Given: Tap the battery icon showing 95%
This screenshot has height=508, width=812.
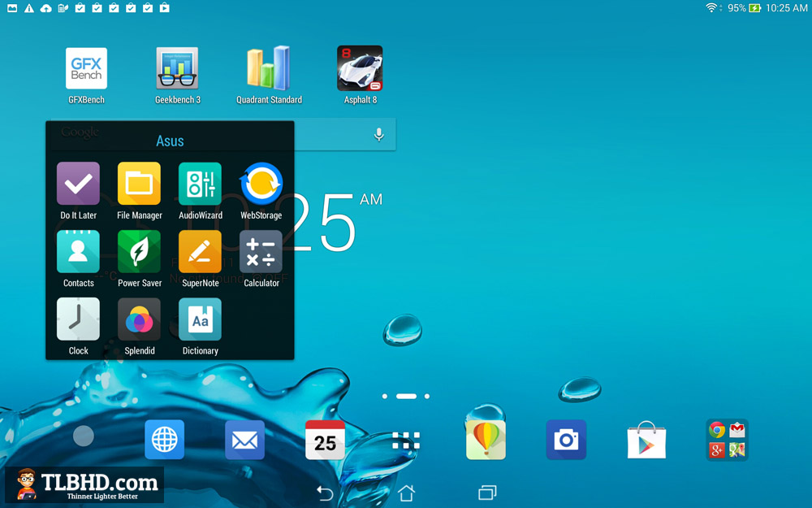Looking at the screenshot, I should click(x=754, y=8).
